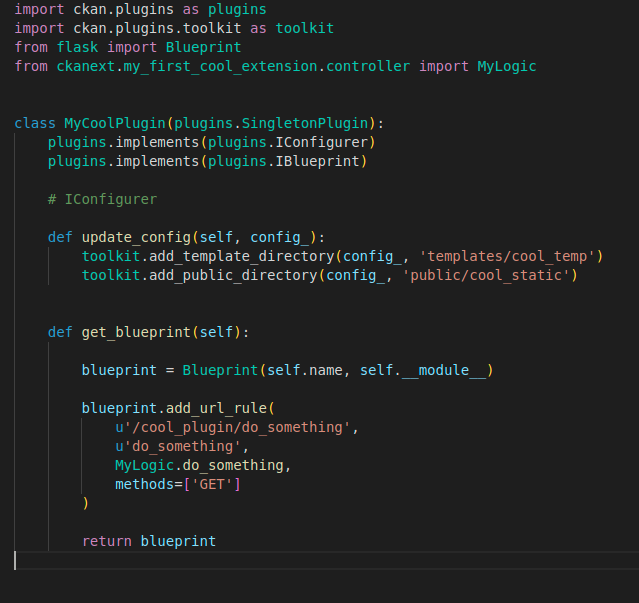Screen dimensions: 639x603
Task: Click 'add_template_directory' method call
Action: (241, 256)
